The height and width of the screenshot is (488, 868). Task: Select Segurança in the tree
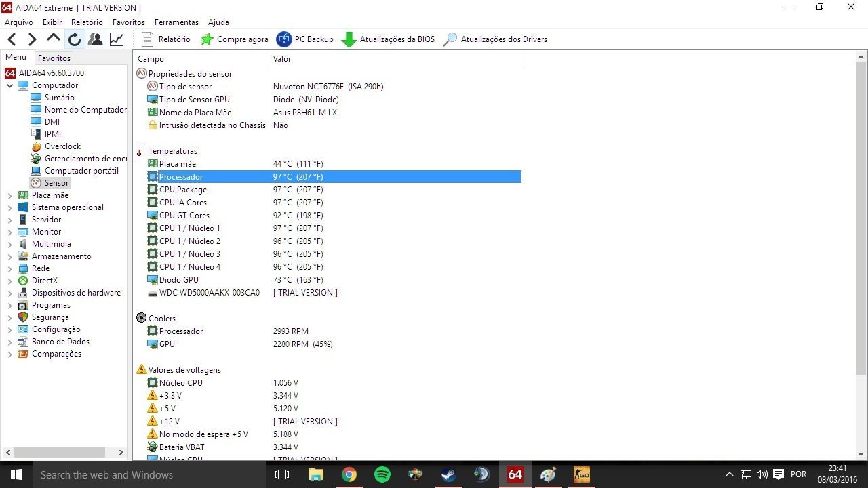(50, 317)
